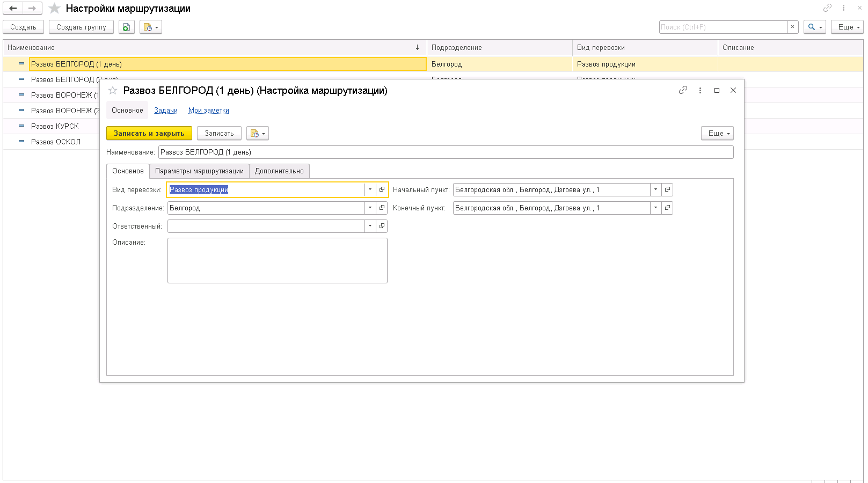Click the copy link icon in the dialog header
Viewport: 868px width, 483px height.
click(683, 90)
